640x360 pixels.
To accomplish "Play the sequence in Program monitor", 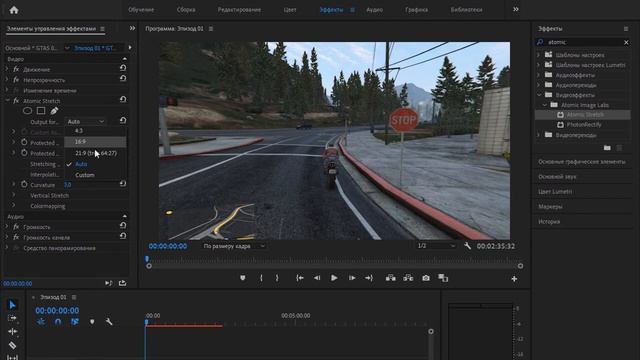I will (x=334, y=278).
